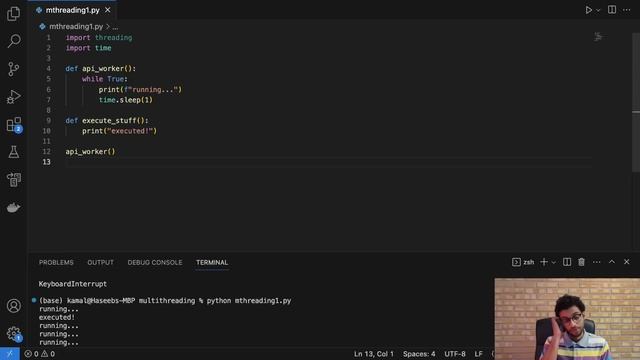This screenshot has width=640, height=360.
Task: Open the Search view in the activity bar
Action: (14, 41)
